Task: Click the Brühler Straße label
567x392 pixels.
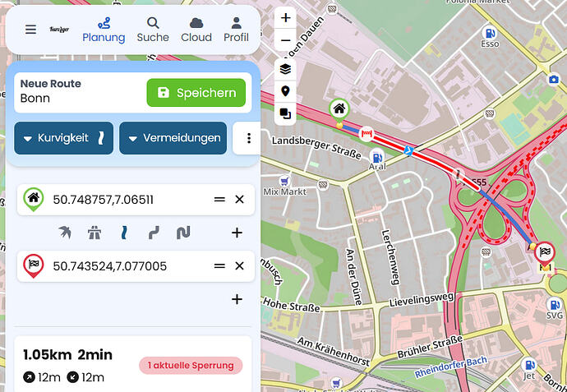Action: tap(430, 346)
